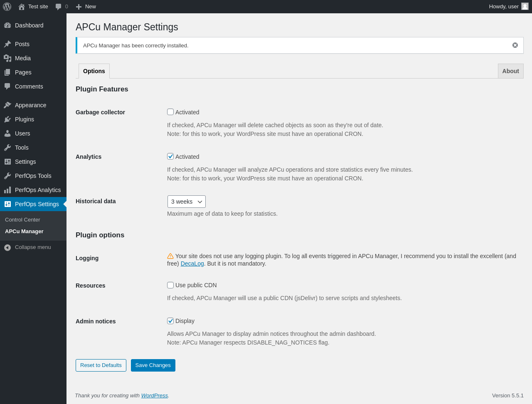This screenshot has width=532, height=404.
Task: Click the Admin notices row label
Action: pyautogui.click(x=96, y=321)
